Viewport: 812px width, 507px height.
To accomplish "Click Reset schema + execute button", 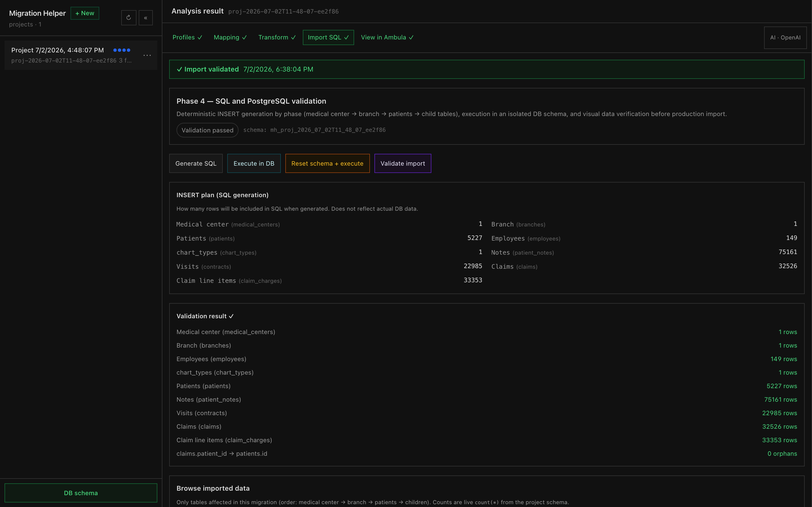I will tap(327, 163).
